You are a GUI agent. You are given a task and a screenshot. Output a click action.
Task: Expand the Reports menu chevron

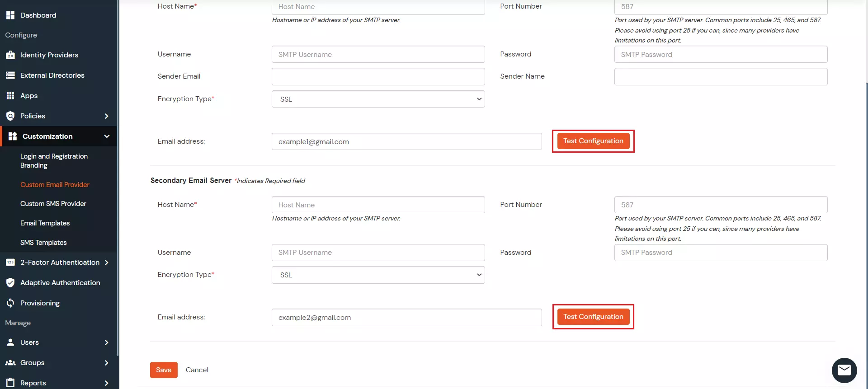(107, 383)
